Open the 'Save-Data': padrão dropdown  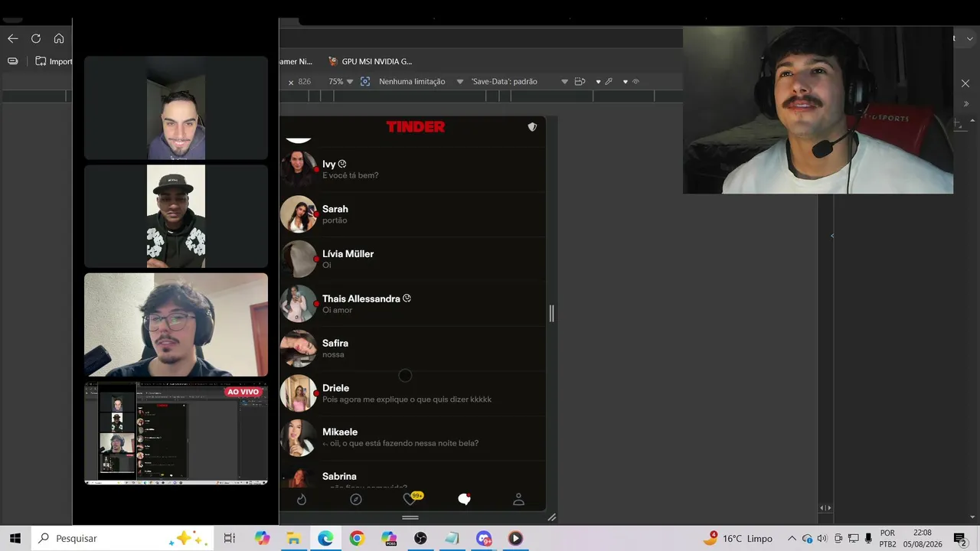click(x=520, y=81)
